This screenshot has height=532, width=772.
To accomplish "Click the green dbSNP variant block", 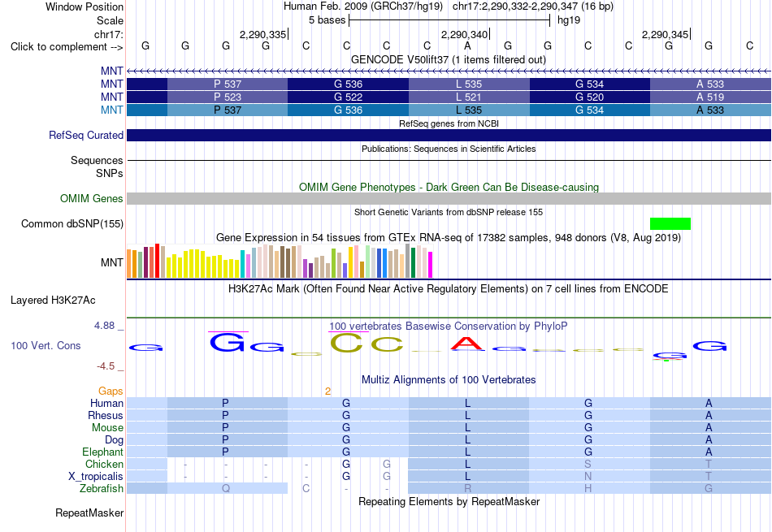I will pos(670,224).
